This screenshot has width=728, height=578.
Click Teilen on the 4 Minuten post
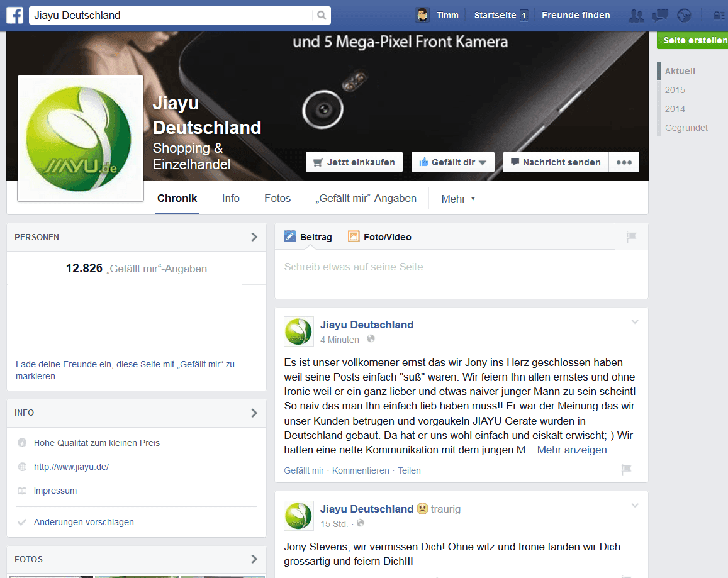[409, 470]
